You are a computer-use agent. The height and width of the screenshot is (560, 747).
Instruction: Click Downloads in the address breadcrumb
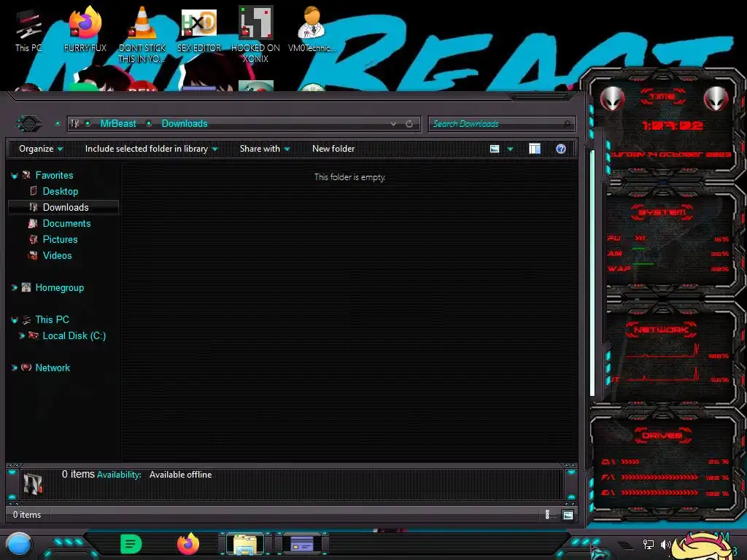pyautogui.click(x=185, y=124)
